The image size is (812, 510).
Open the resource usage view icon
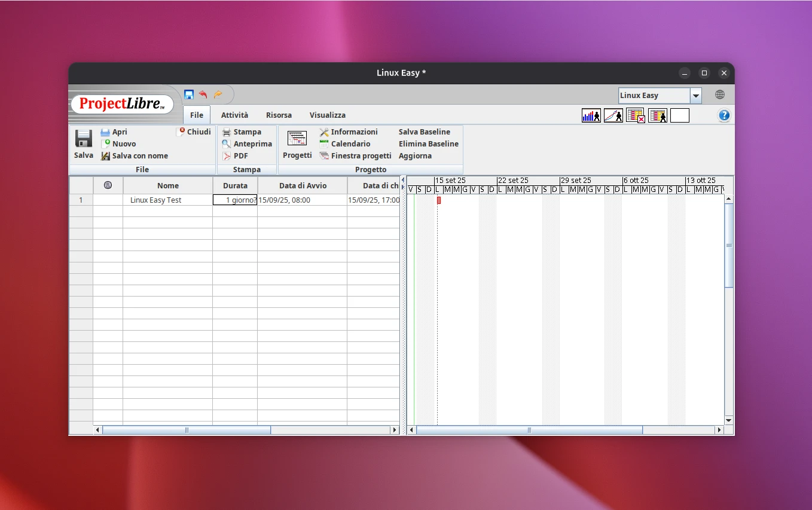click(658, 115)
